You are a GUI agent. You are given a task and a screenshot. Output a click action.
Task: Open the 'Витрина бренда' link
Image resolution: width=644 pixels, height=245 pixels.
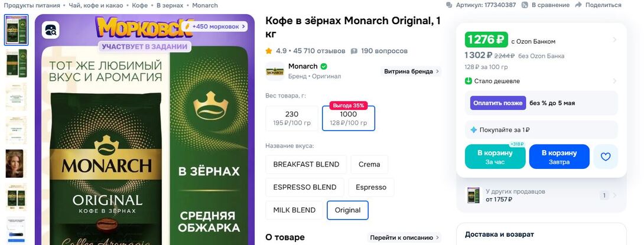coord(412,71)
